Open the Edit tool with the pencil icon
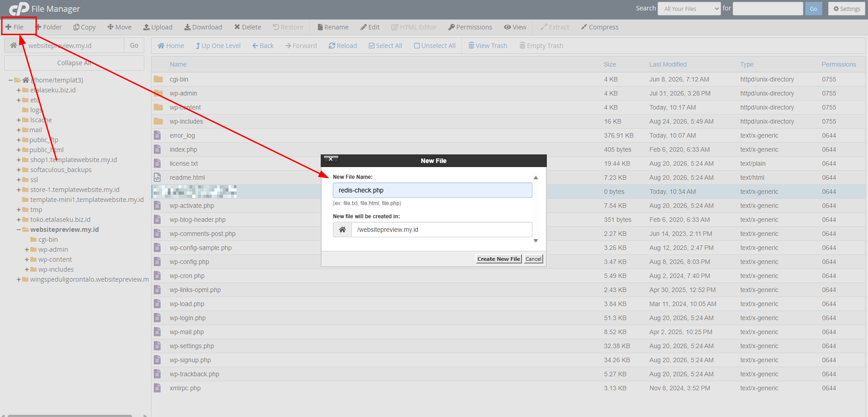Viewport: 868px width, 417px height. [370, 27]
